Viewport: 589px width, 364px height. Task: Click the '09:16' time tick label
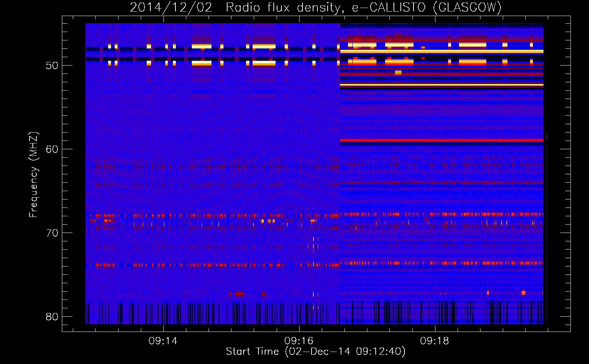pos(299,341)
